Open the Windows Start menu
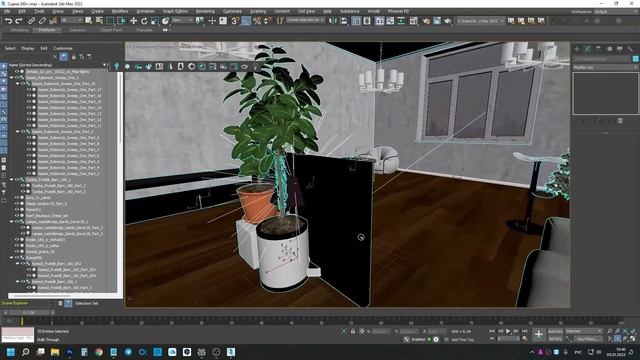Viewport: 640px width, 360px height. (x=11, y=352)
